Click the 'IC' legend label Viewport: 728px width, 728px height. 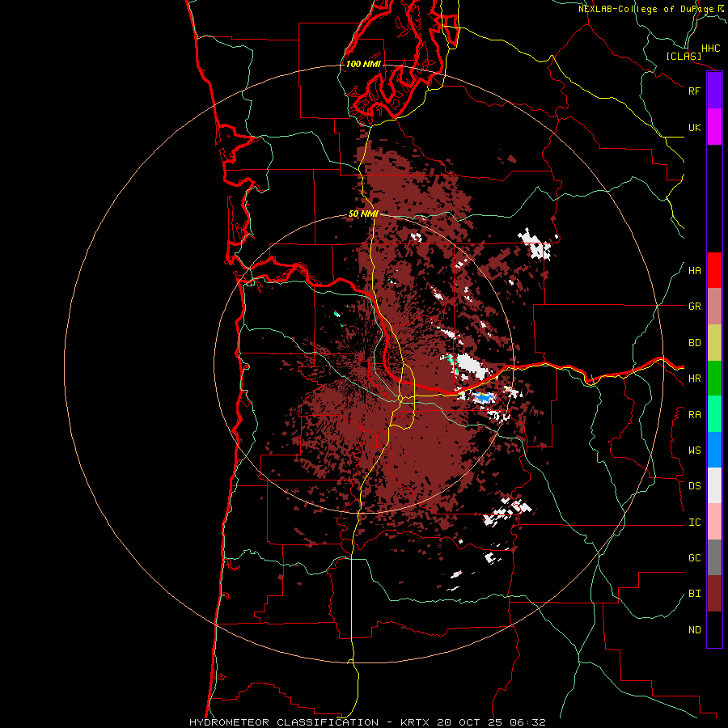(694, 523)
